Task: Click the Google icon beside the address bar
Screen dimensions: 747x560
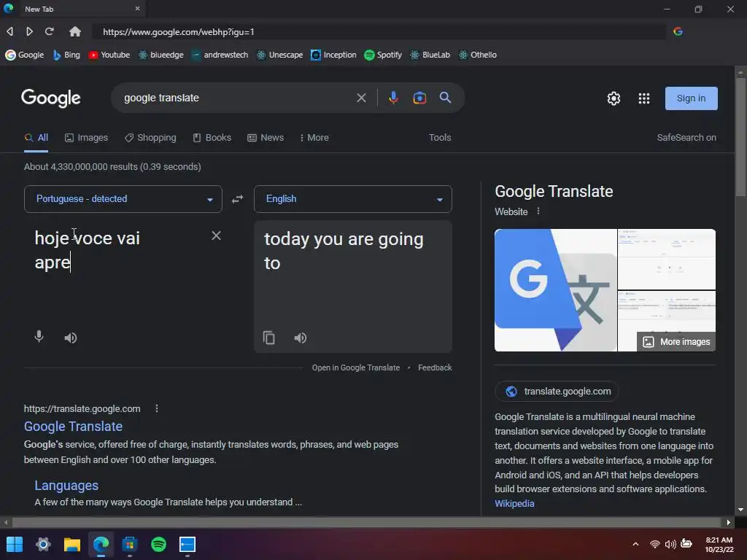Action: tap(678, 31)
